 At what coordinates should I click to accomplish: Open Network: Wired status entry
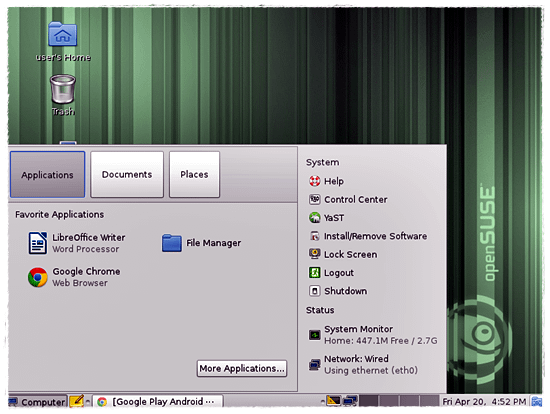click(x=363, y=365)
